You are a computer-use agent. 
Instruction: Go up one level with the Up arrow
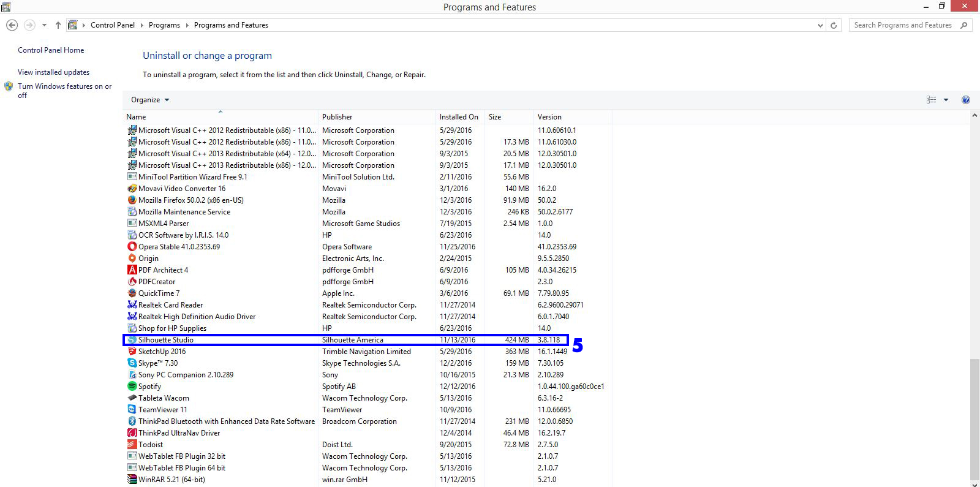(x=58, y=25)
